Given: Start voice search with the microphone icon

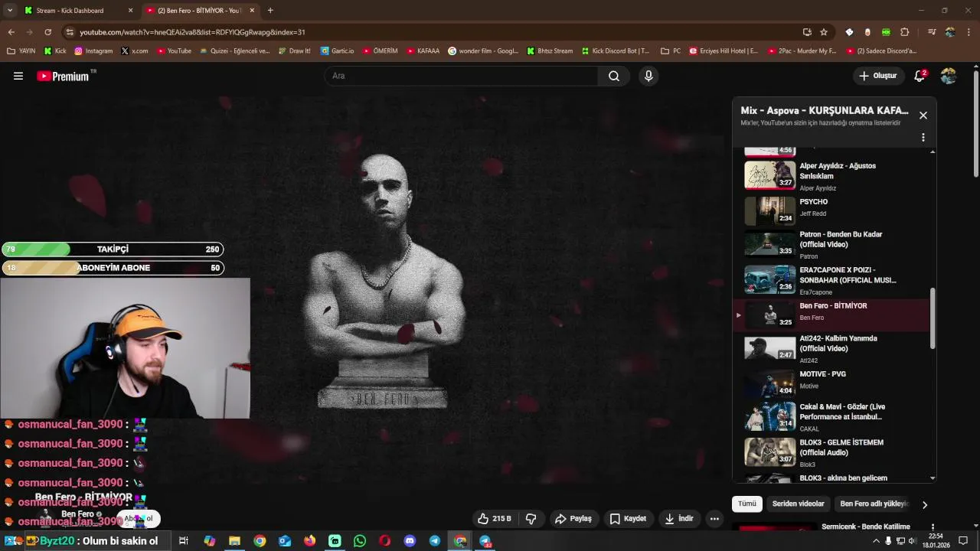Looking at the screenshot, I should tap(648, 76).
